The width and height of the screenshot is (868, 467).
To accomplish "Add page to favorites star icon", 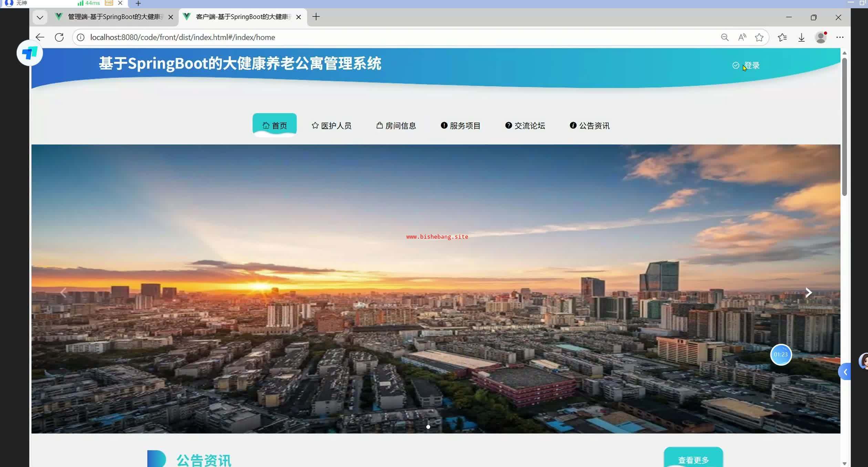I will (x=759, y=37).
